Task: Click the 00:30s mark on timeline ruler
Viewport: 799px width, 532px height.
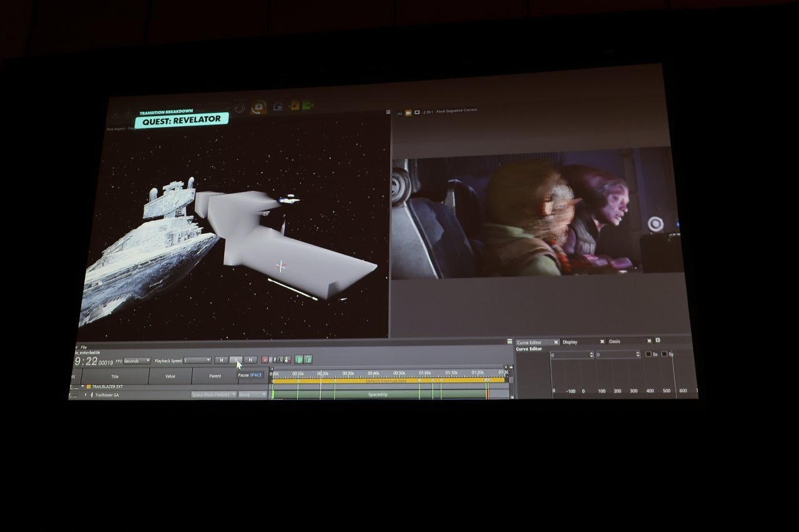Action: pyautogui.click(x=348, y=374)
